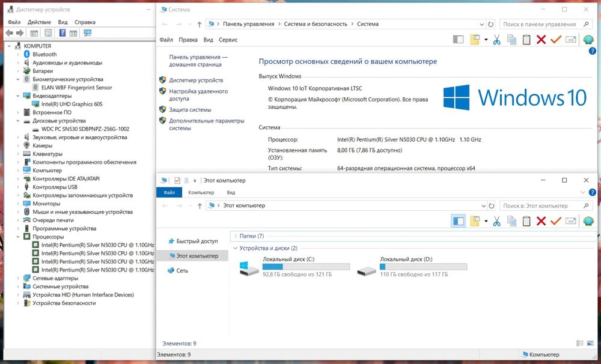Viewport: 601px width, 364px height.
Task: Click the paste clipboard icon in System window toolbar
Action: [526, 40]
